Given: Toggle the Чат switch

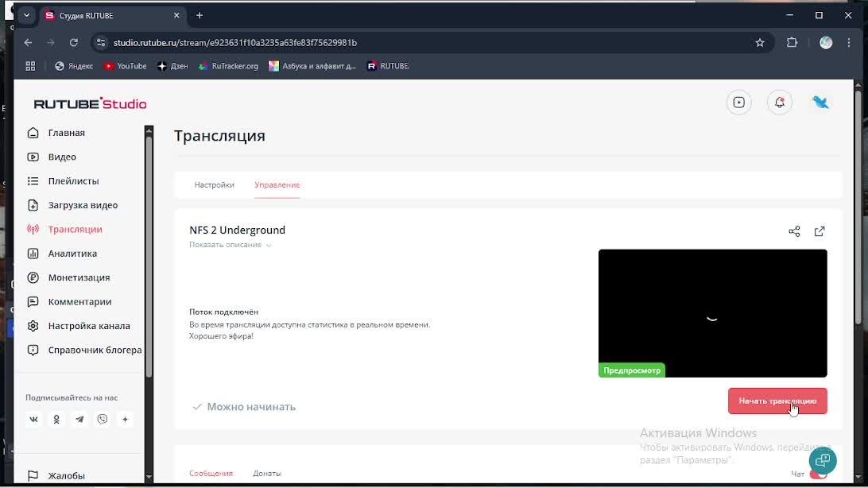Looking at the screenshot, I should tap(818, 474).
